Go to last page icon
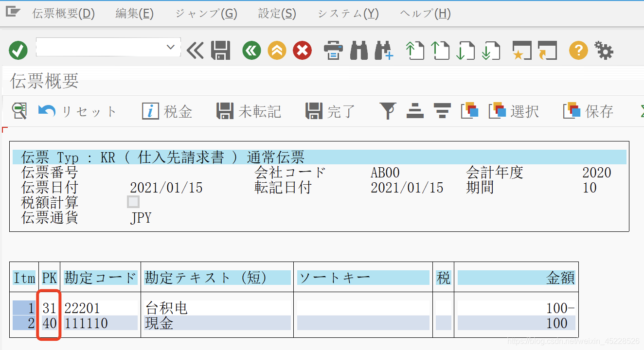This screenshot has height=350, width=644. point(491,51)
